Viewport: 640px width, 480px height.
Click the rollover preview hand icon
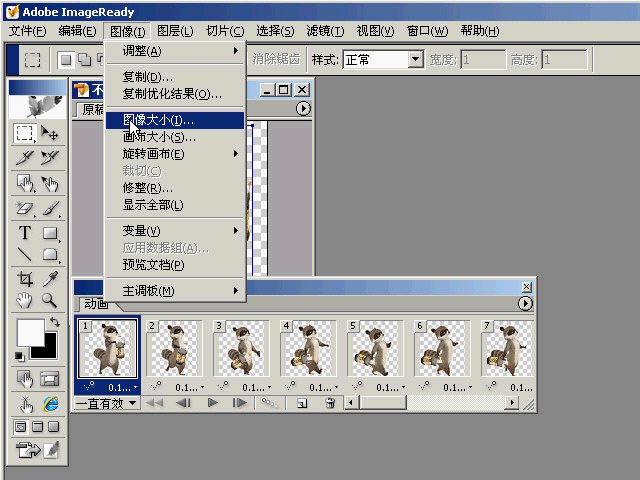25,404
